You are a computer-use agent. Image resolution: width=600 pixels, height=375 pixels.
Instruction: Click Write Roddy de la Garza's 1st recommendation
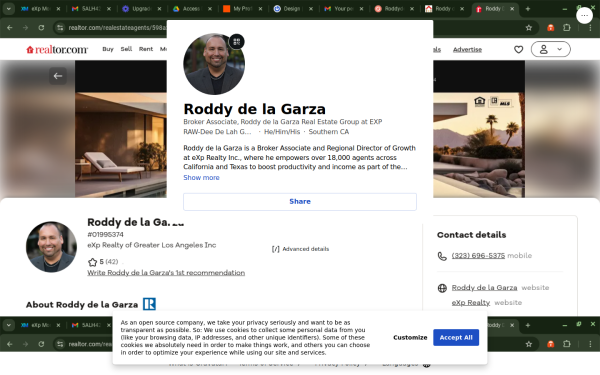click(166, 273)
